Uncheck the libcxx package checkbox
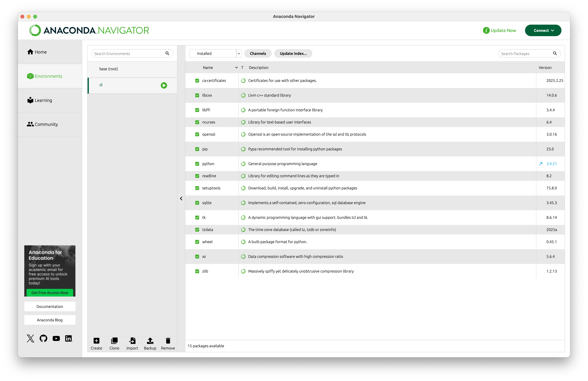Screen dimensions: 588x381 pyautogui.click(x=197, y=95)
